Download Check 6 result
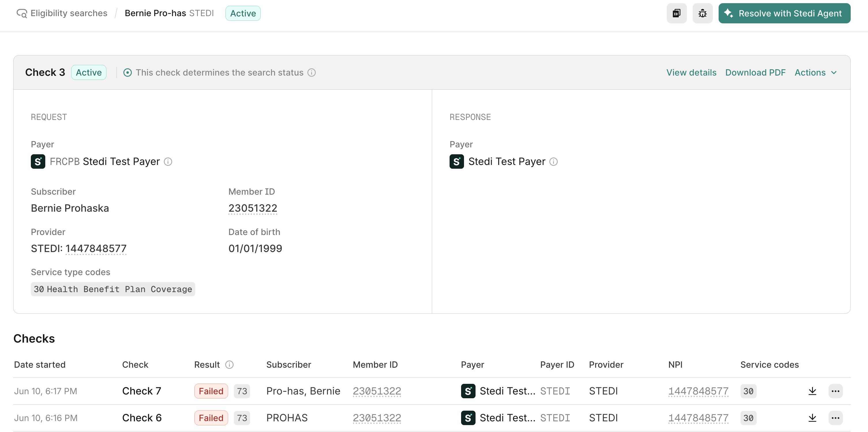Viewport: 868px width, 432px height. coord(812,418)
